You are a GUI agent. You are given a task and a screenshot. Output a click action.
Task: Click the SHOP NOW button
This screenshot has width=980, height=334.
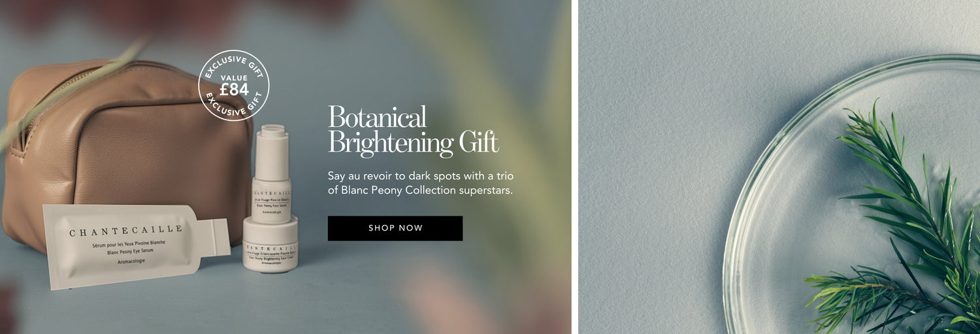tap(395, 228)
